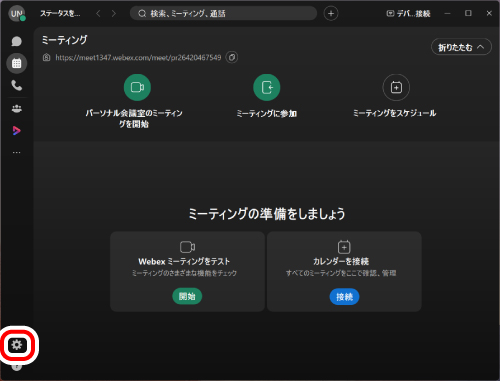
Task: Click the カレンダーを接続 heading
Action: pos(341,261)
